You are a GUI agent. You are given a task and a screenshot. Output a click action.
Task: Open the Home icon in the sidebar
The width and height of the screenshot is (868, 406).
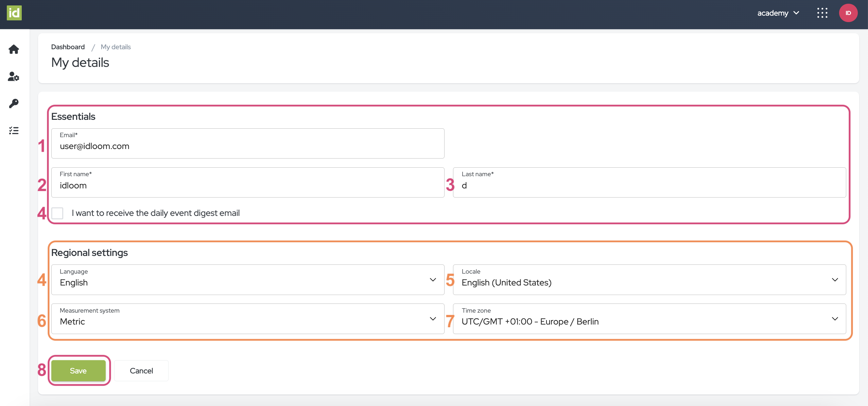coord(14,50)
